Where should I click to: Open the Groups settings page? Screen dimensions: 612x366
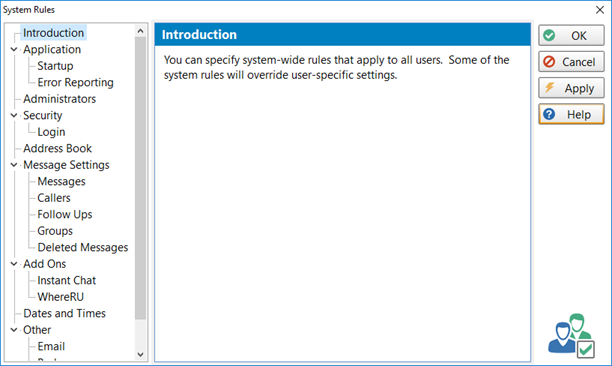[55, 231]
